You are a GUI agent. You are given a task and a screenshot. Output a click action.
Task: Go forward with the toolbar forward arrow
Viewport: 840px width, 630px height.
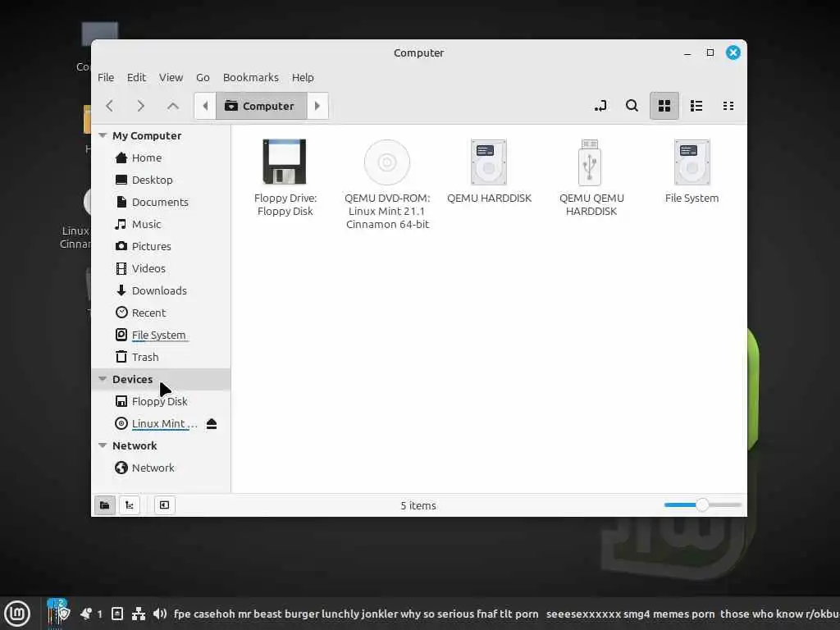coord(141,106)
